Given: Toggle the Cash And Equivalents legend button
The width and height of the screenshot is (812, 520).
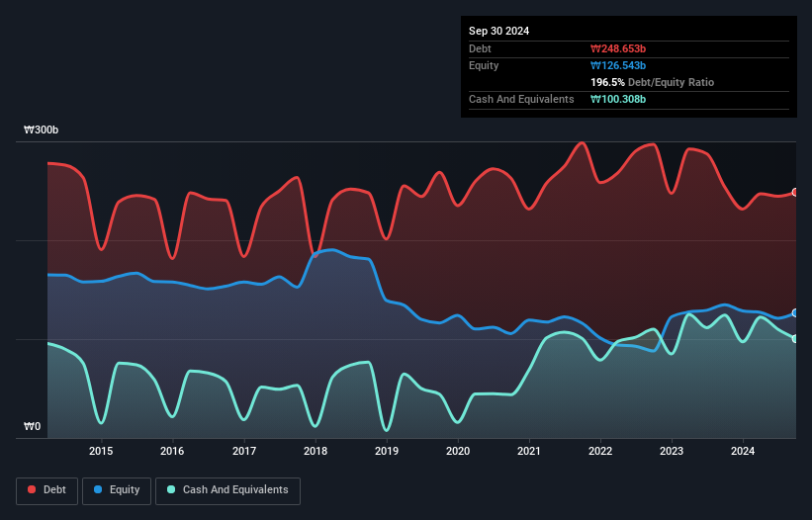Looking at the screenshot, I should point(227,490).
